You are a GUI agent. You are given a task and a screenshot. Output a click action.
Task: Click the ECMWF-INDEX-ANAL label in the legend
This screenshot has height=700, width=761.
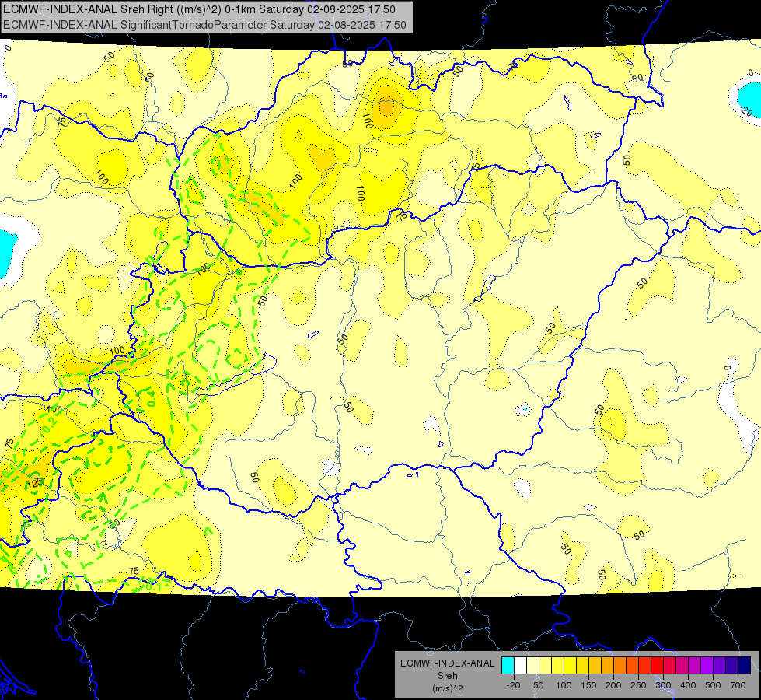click(x=447, y=663)
